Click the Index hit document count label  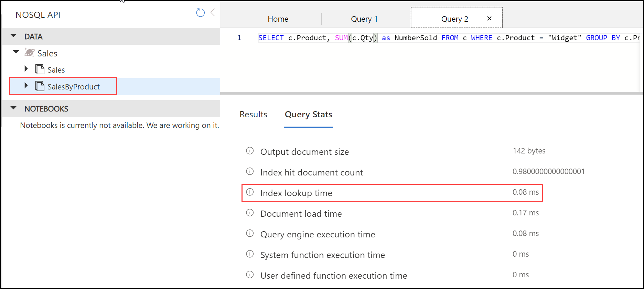pos(311,172)
